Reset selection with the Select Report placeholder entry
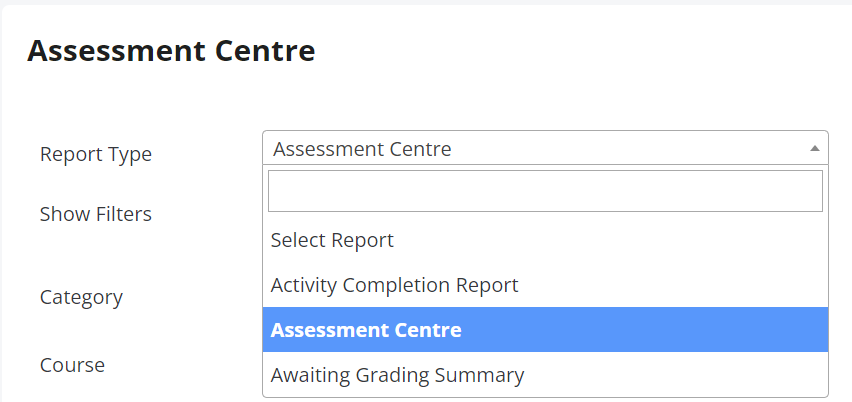This screenshot has height=402, width=852. tap(545, 240)
